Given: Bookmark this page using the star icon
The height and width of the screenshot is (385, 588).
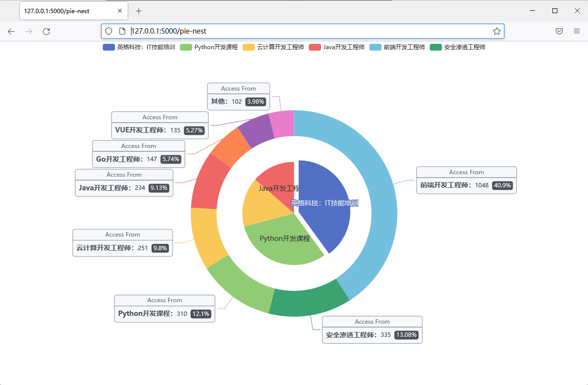Looking at the screenshot, I should pos(496,31).
